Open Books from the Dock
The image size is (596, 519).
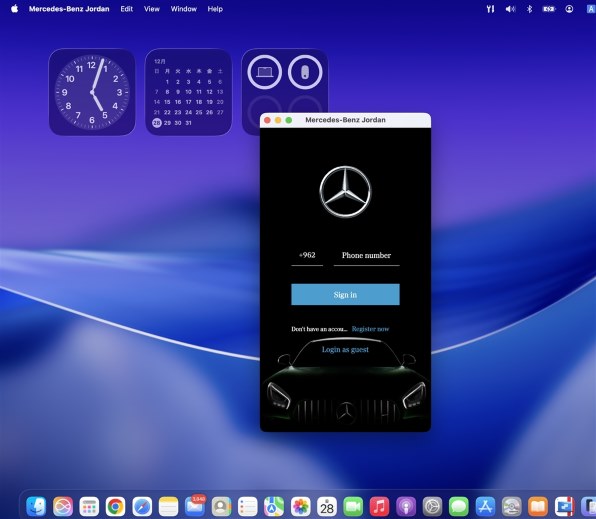click(538, 506)
